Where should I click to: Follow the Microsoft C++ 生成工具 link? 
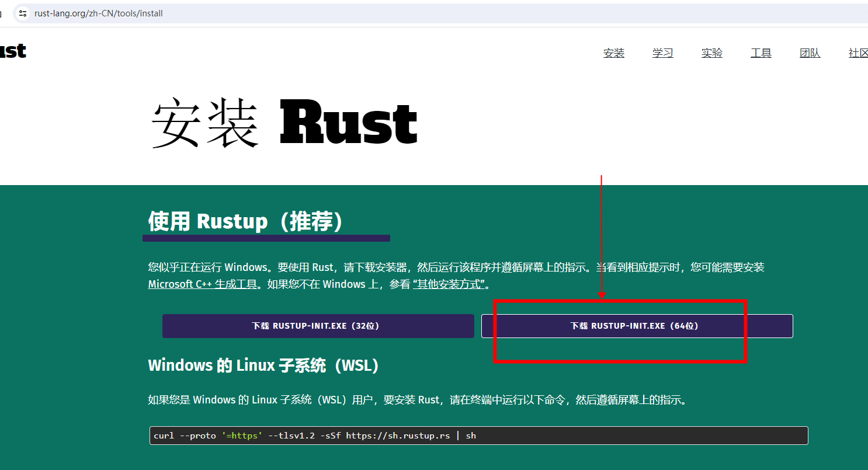click(203, 284)
